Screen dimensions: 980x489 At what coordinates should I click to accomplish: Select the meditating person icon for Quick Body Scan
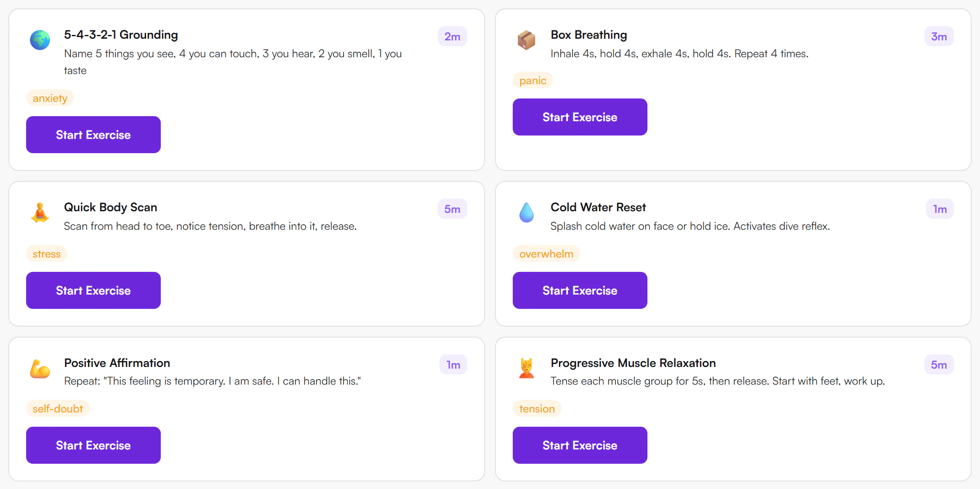click(x=40, y=213)
